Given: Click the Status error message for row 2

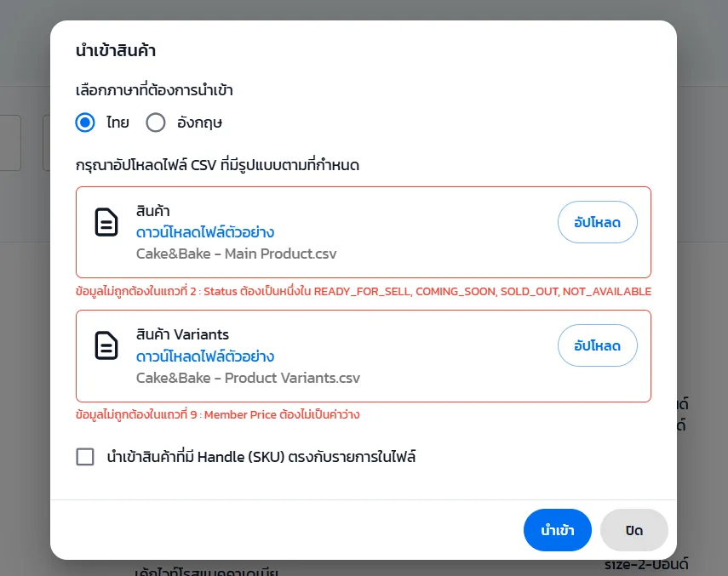Looking at the screenshot, I should tap(364, 291).
